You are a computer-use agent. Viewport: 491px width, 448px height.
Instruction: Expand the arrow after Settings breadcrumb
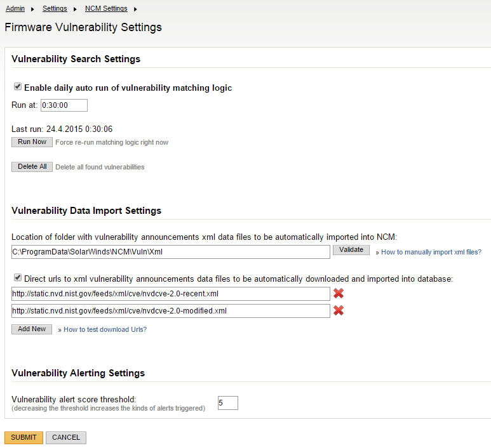pyautogui.click(x=76, y=9)
